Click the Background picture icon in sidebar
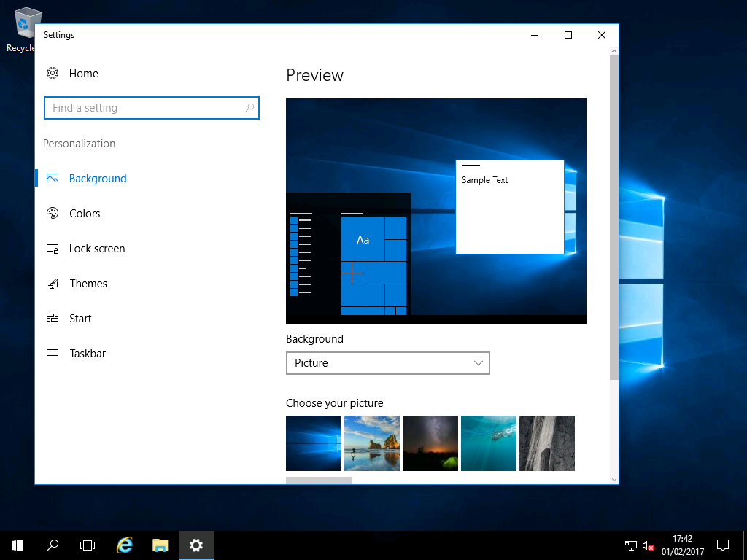The image size is (747, 560). pos(53,178)
